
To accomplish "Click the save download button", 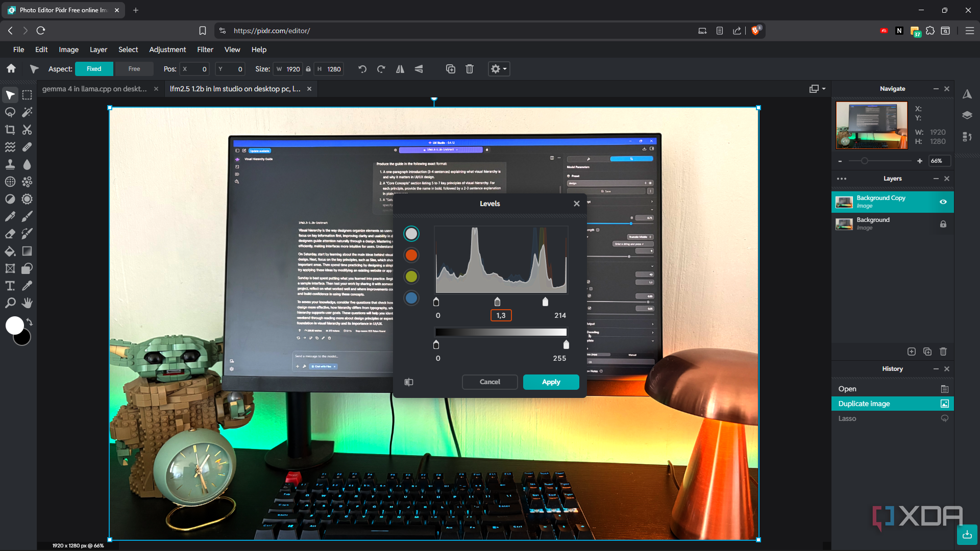I will point(967,535).
